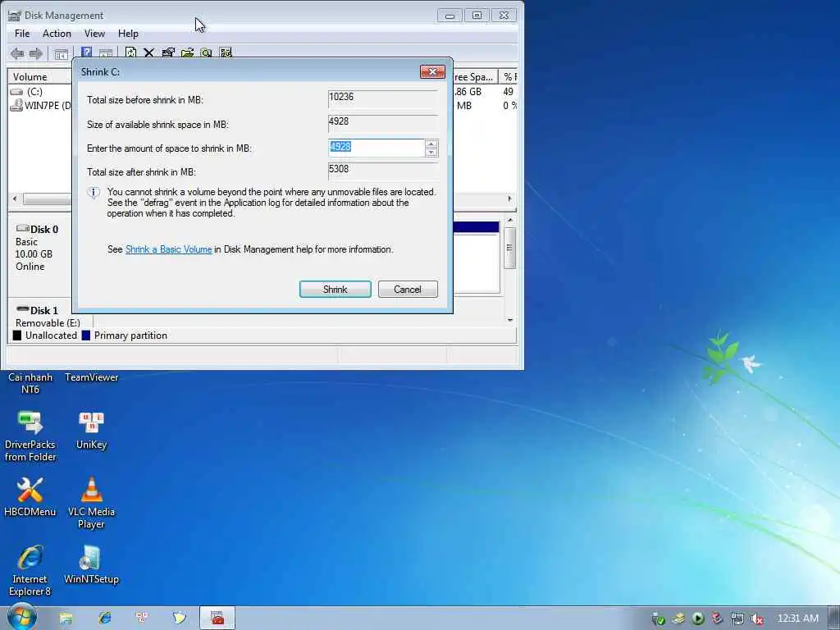Increase the shrink amount with the up arrow
The height and width of the screenshot is (630, 840).
coord(431,144)
